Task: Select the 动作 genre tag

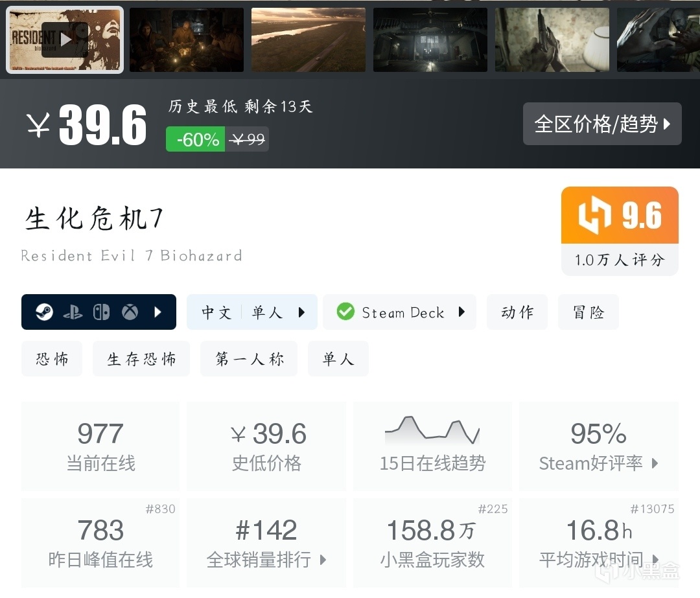Action: coord(517,312)
